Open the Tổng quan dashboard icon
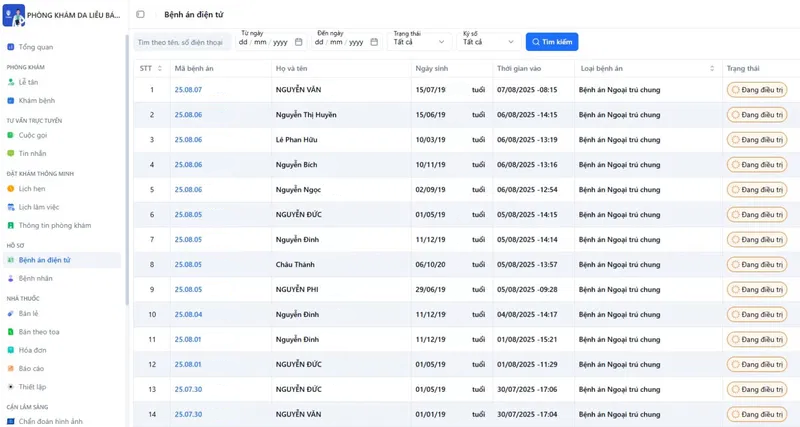 click(x=11, y=47)
